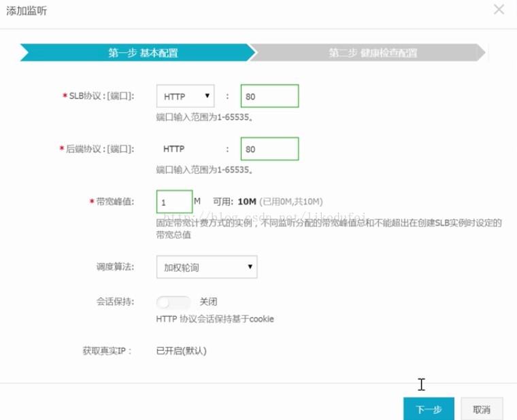This screenshot has width=517, height=420.
Task: Click the 会话保持 label
Action: click(x=115, y=302)
